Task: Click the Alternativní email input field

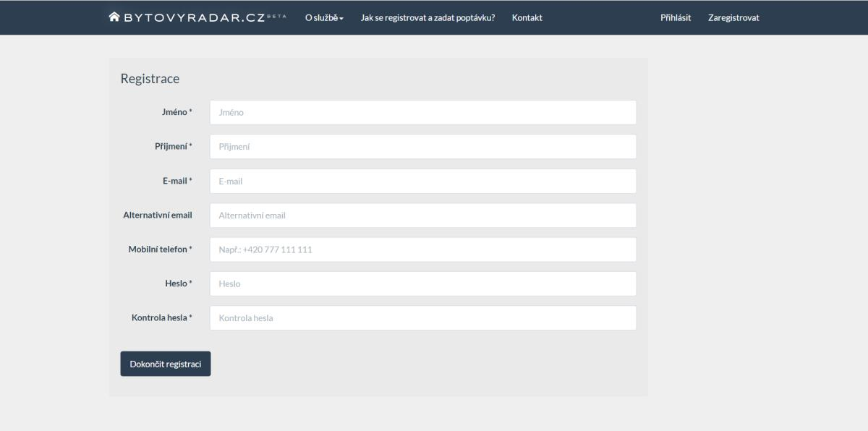Action: point(422,215)
